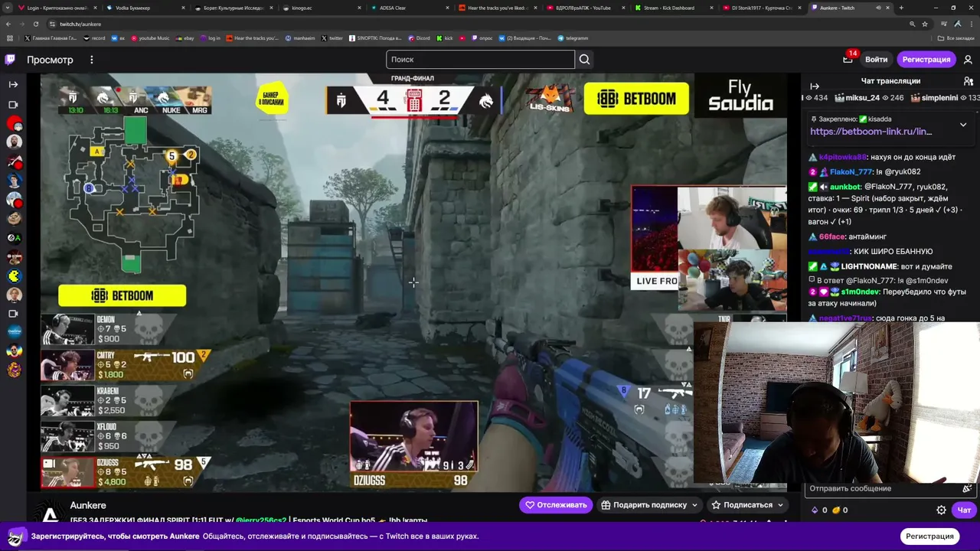This screenshot has height=551, width=980.
Task: Click username FlakoN_777 in chat
Action: [851, 172]
